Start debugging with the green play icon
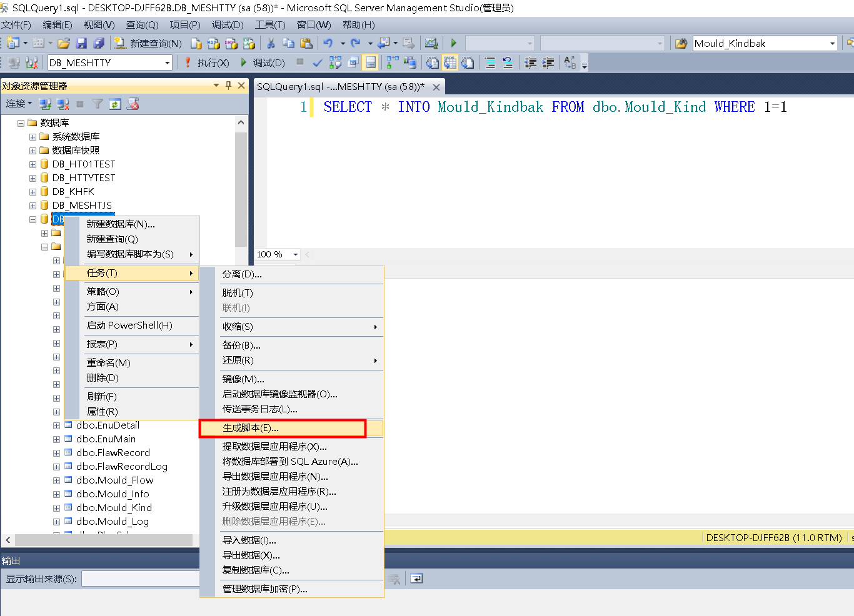Screen dimensions: 854x616 (454, 43)
